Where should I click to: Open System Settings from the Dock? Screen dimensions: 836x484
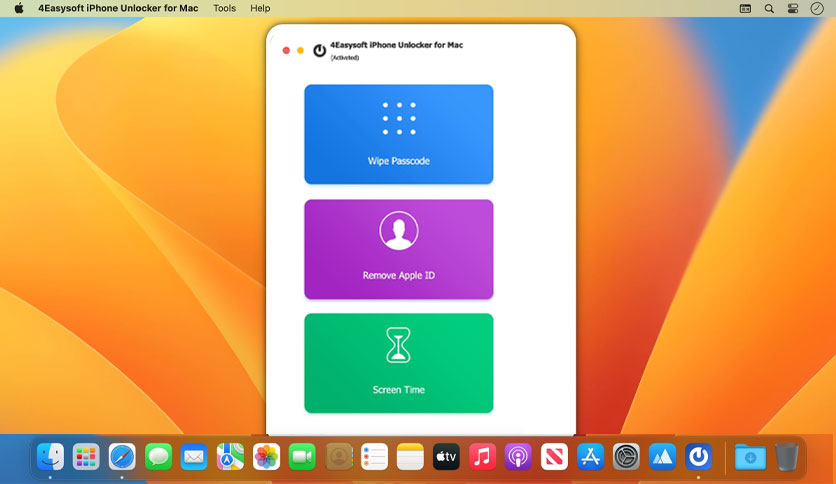pyautogui.click(x=626, y=457)
